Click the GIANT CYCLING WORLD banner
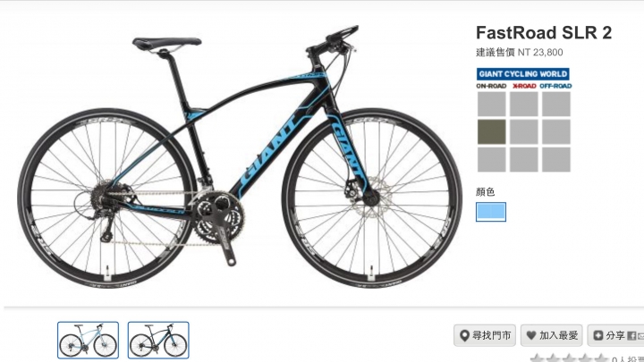Image resolution: width=644 pixels, height=362 pixels. (x=523, y=74)
